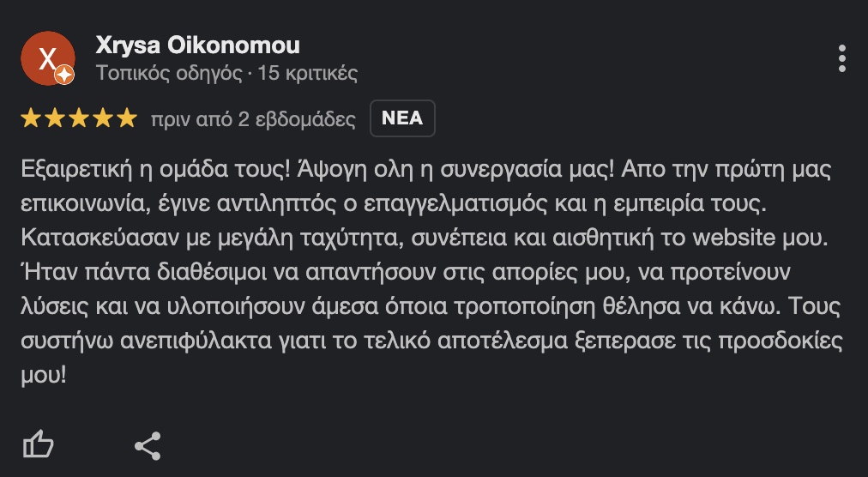This screenshot has width=868, height=477.
Task: Click the fourth yellow rating star
Action: point(103,118)
